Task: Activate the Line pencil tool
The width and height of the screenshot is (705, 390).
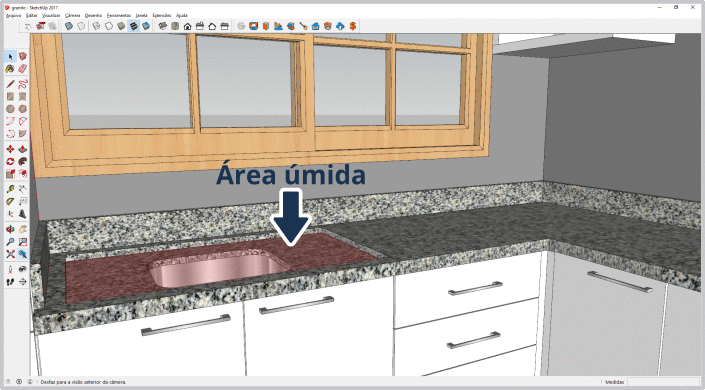Action: (10, 84)
